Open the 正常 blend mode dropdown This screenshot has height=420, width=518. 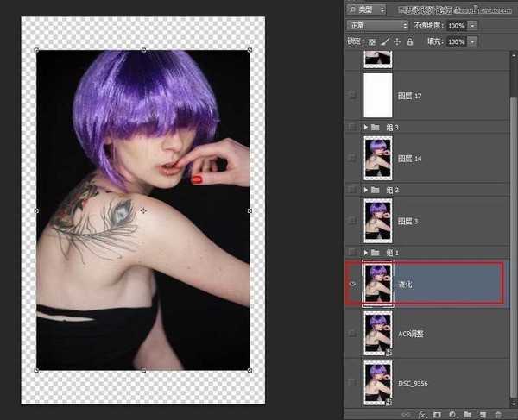[x=376, y=26]
